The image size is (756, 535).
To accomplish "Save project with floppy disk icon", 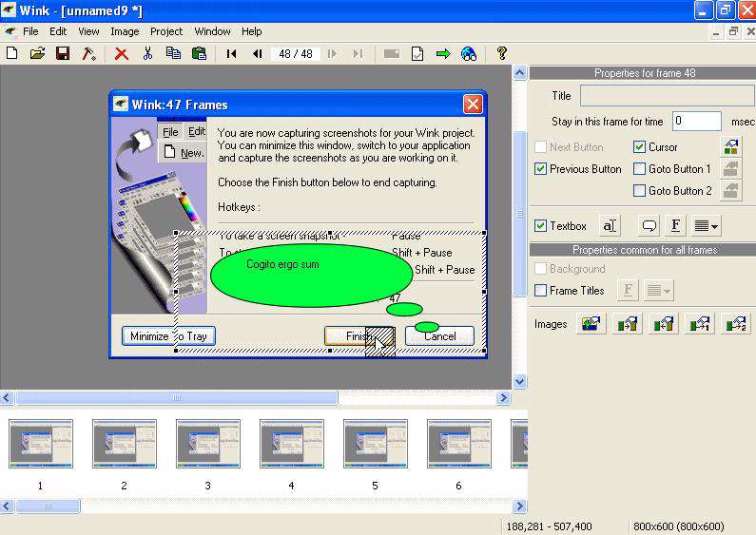I will tap(63, 53).
